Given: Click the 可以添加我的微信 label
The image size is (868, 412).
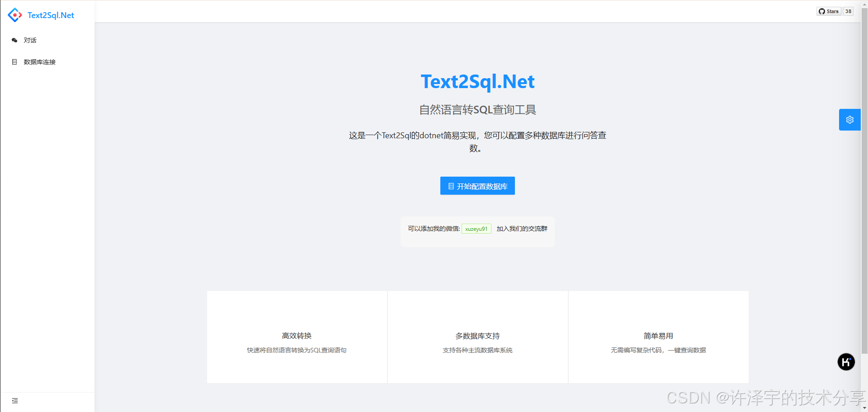Looking at the screenshot, I should [x=434, y=229].
